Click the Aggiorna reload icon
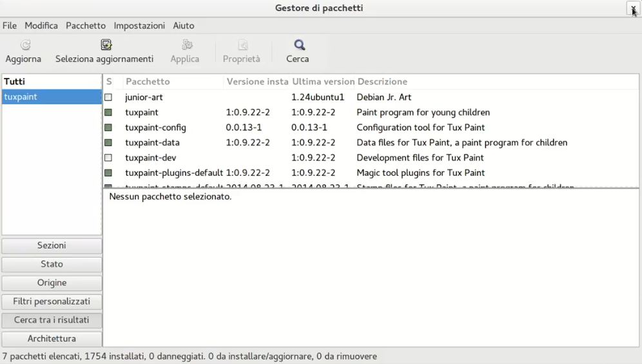The image size is (642, 364). [x=24, y=45]
